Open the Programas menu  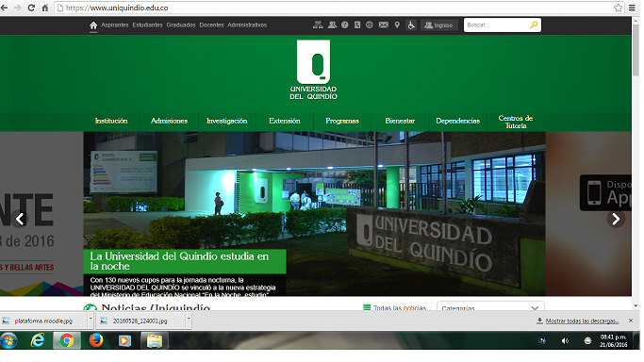(x=342, y=121)
